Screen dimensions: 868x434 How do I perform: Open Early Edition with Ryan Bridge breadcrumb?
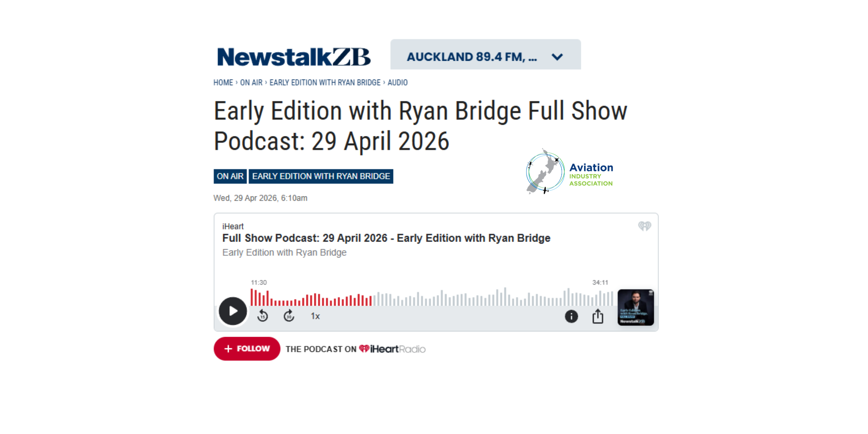click(325, 83)
